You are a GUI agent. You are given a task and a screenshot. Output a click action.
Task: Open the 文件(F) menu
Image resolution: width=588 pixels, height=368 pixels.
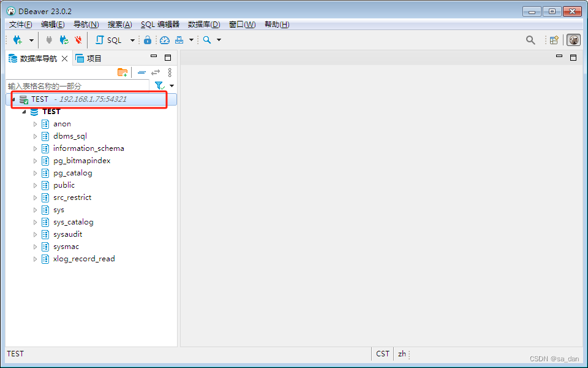21,25
